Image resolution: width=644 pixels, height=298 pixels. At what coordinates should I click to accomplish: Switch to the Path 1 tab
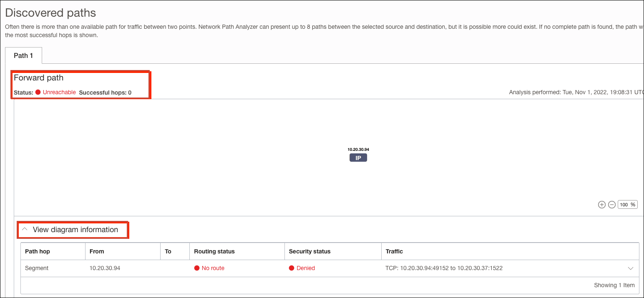[23, 55]
